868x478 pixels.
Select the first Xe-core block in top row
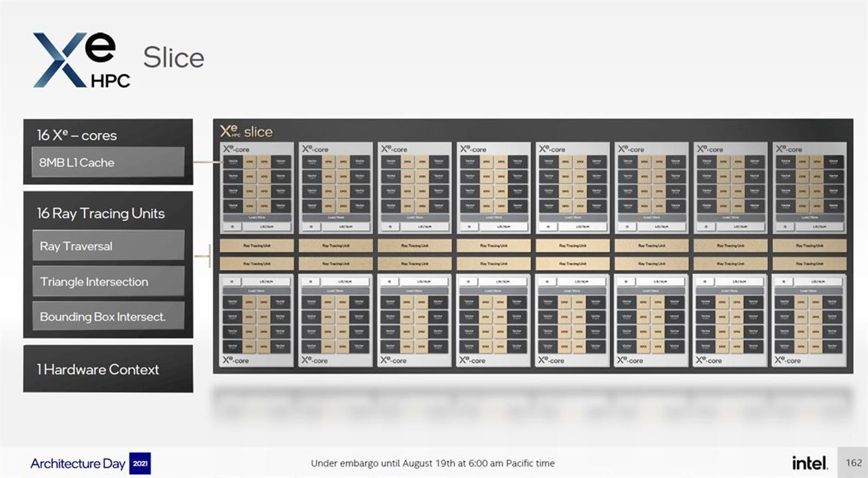[x=257, y=188]
